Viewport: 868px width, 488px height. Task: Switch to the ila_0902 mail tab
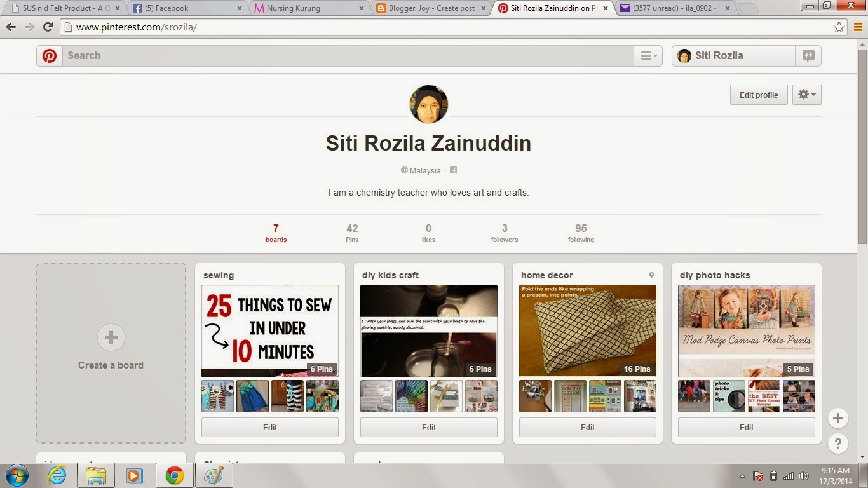[x=675, y=8]
